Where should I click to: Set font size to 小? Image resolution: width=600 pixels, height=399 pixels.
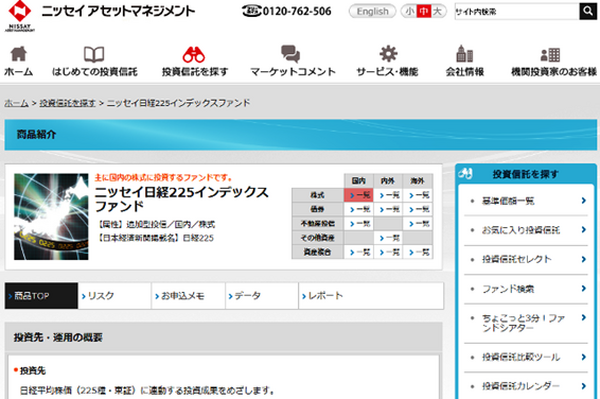point(409,11)
